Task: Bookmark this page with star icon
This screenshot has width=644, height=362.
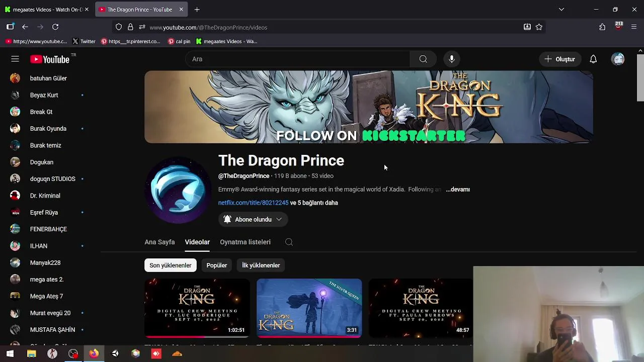Action: tap(539, 27)
